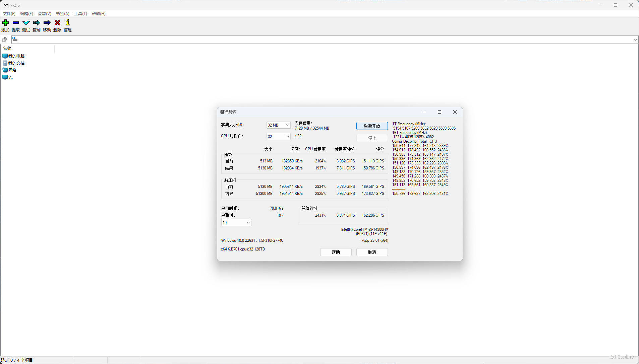This screenshot has height=364, width=639.
Task: Click the Test (测试) checkmark icon
Action: (26, 23)
